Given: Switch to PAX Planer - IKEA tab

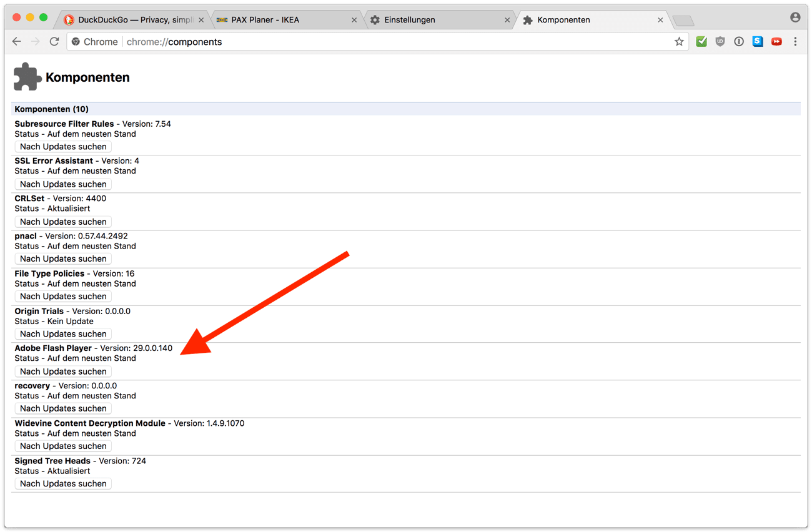Looking at the screenshot, I should tap(284, 20).
